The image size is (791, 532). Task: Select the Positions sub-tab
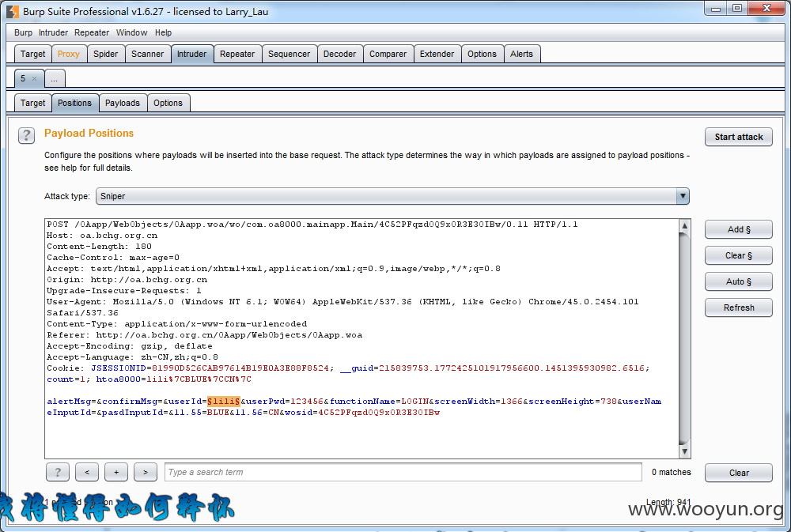point(74,103)
